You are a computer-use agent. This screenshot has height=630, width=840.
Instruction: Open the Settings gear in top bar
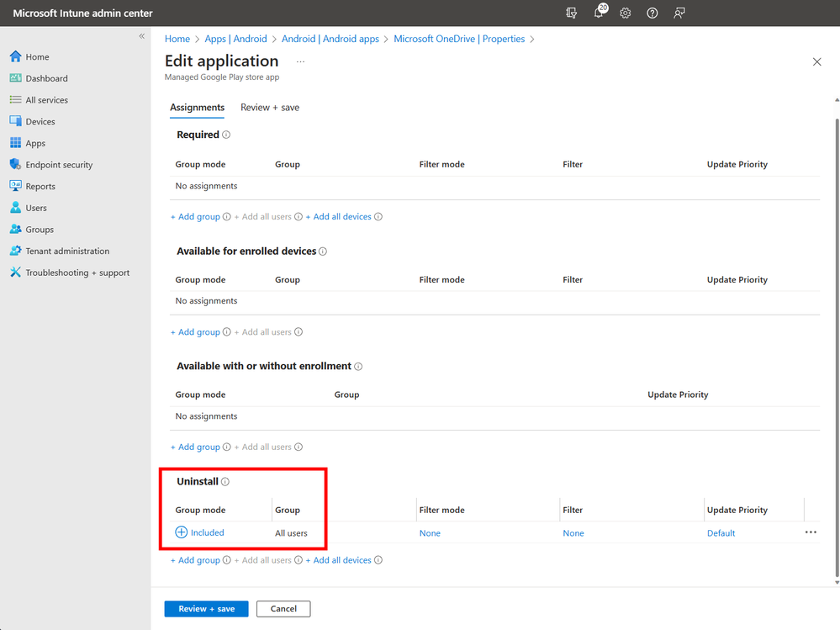click(x=626, y=13)
